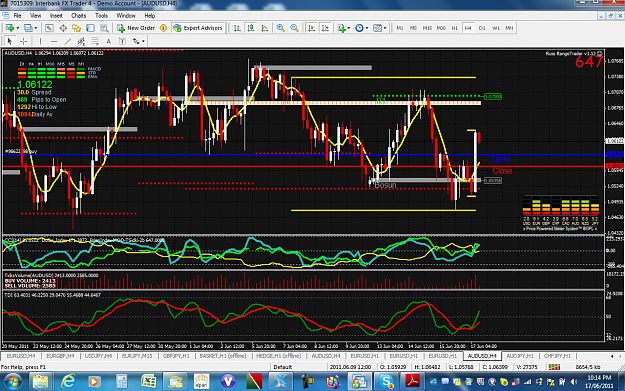Select the W1 timeframe
The height and width of the screenshot is (391, 625).
pos(495,28)
